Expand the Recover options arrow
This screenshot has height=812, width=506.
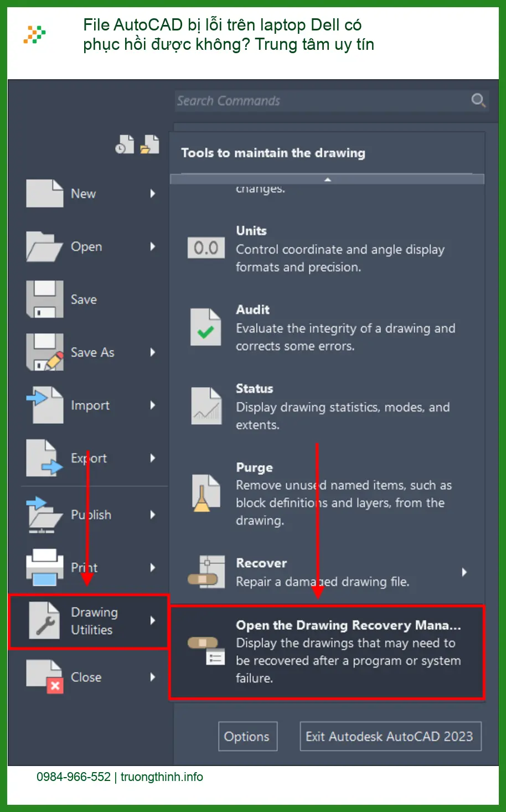(464, 572)
